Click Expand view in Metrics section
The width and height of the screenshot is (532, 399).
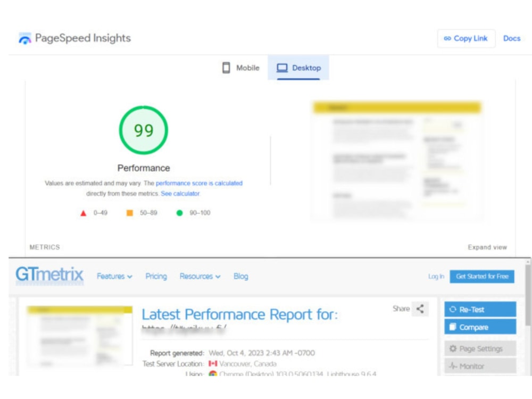pyautogui.click(x=487, y=247)
